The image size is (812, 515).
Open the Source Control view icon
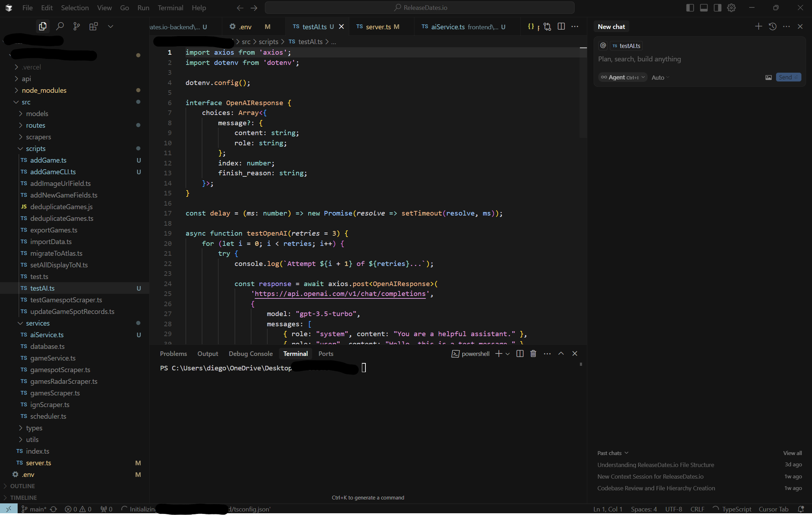pyautogui.click(x=77, y=26)
